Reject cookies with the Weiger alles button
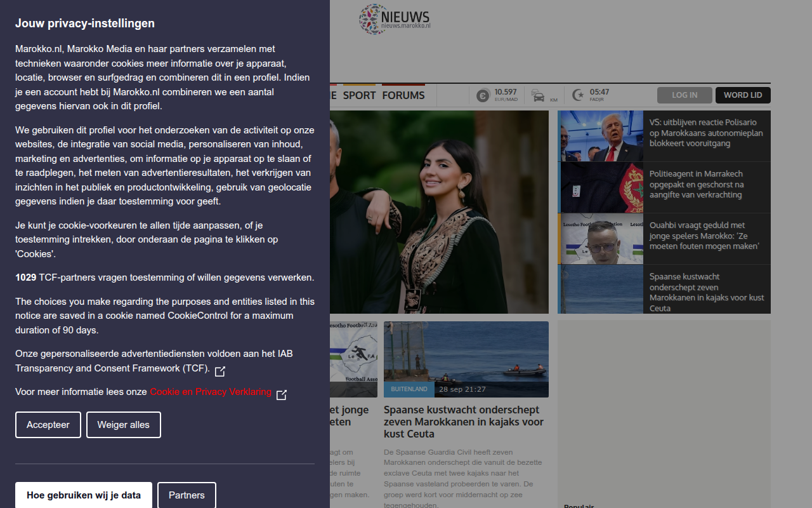 coord(124,425)
